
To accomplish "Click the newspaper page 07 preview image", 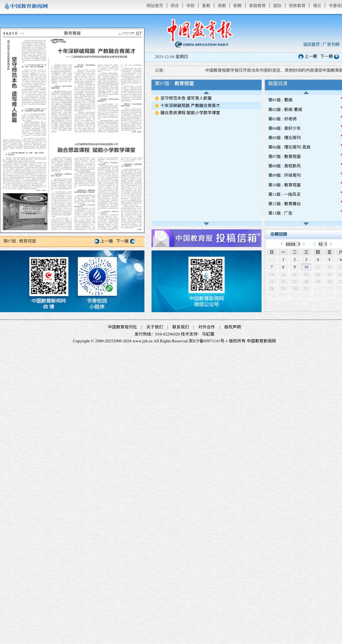I will pyautogui.click(x=72, y=130).
